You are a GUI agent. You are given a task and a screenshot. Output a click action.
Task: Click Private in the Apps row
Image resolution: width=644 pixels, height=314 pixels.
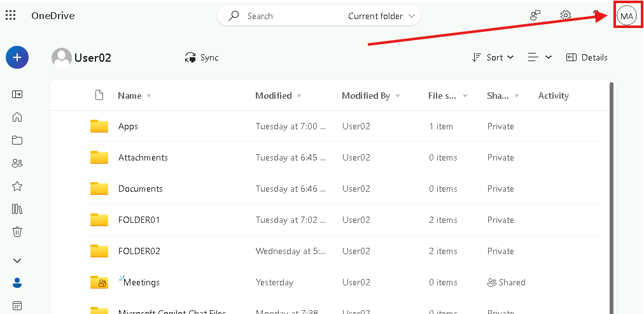click(x=501, y=126)
